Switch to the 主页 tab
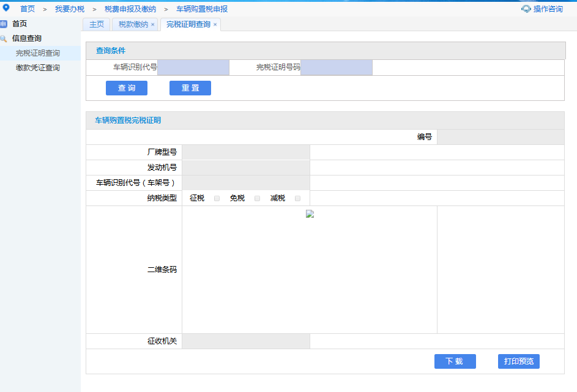 tap(97, 24)
